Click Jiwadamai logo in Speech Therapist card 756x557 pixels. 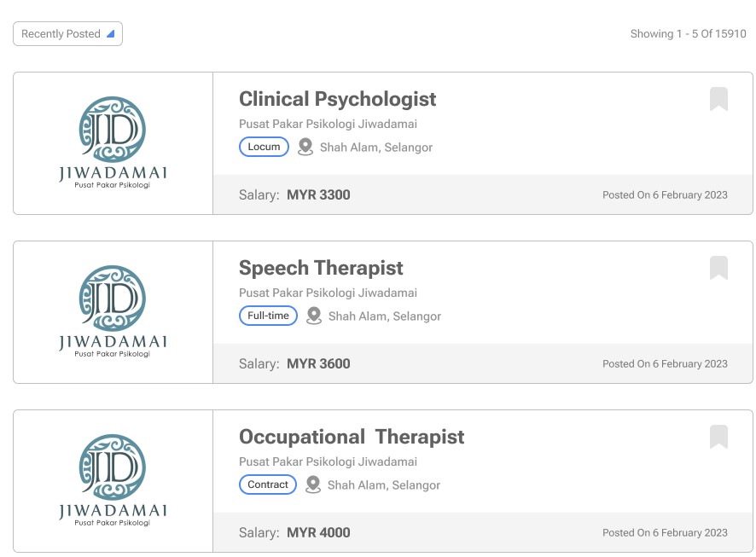click(x=113, y=311)
